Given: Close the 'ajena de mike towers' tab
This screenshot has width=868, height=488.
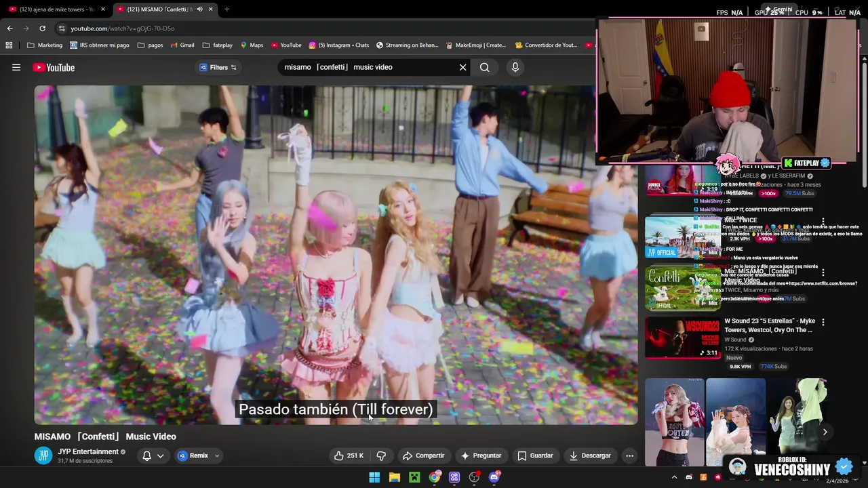Looking at the screenshot, I should [103, 9].
